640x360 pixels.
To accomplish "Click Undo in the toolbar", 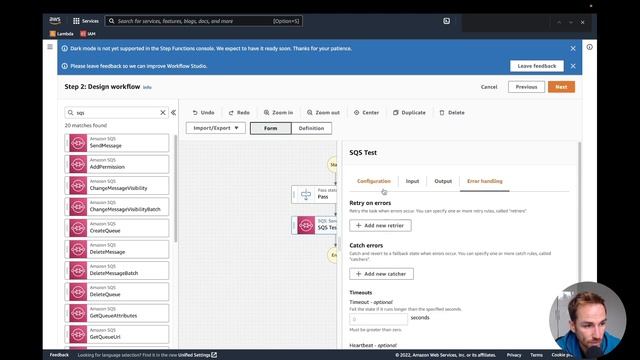I will pyautogui.click(x=203, y=113).
